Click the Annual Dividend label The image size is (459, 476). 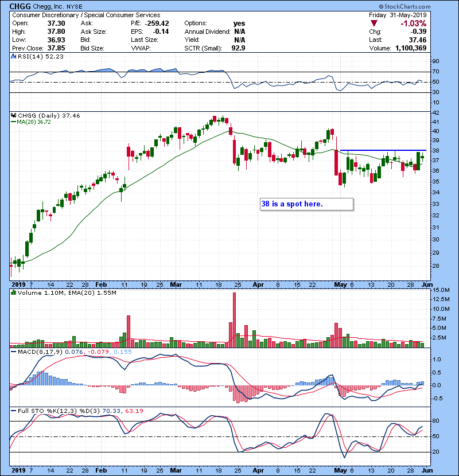point(208,32)
